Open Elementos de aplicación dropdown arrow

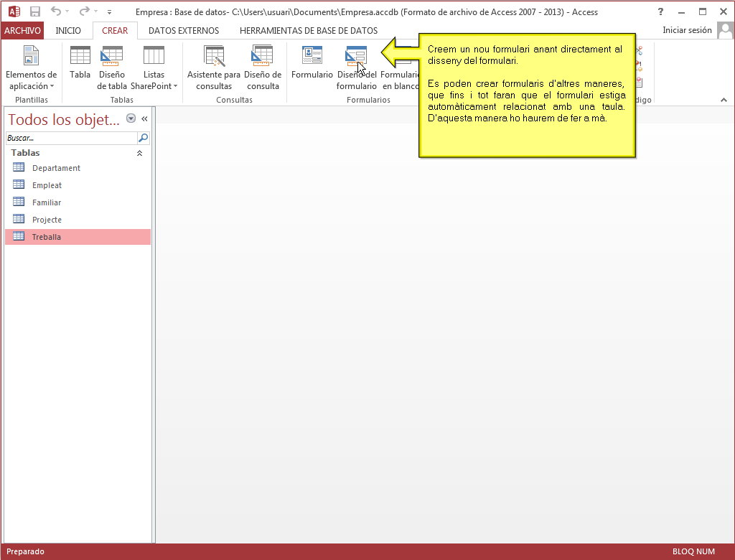(52, 86)
